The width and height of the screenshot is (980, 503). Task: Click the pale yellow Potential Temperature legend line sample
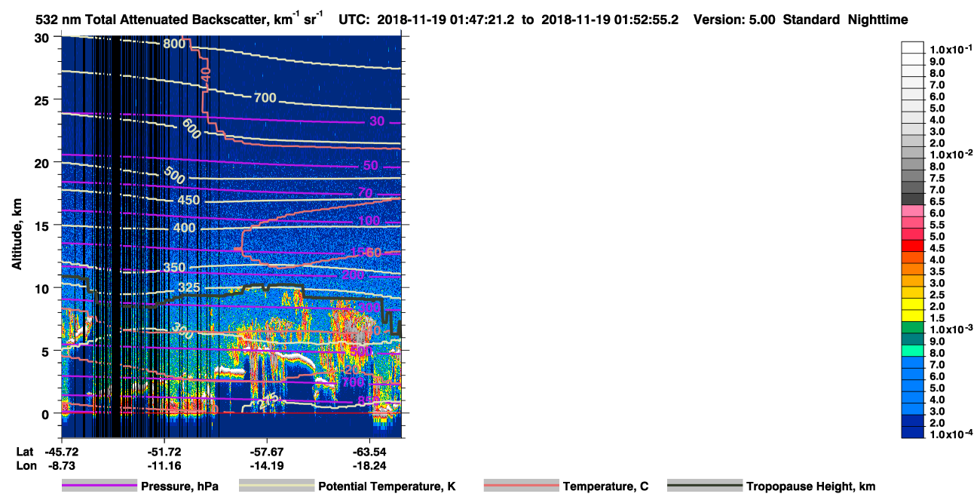click(277, 486)
